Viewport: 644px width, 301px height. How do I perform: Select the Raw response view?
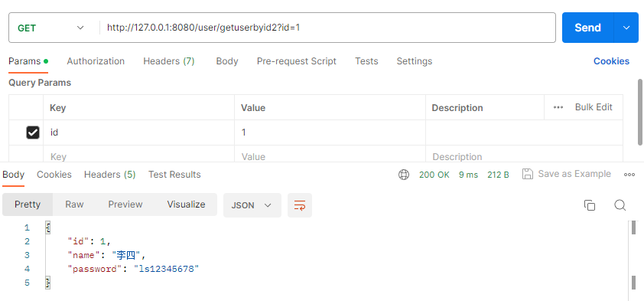(x=74, y=204)
